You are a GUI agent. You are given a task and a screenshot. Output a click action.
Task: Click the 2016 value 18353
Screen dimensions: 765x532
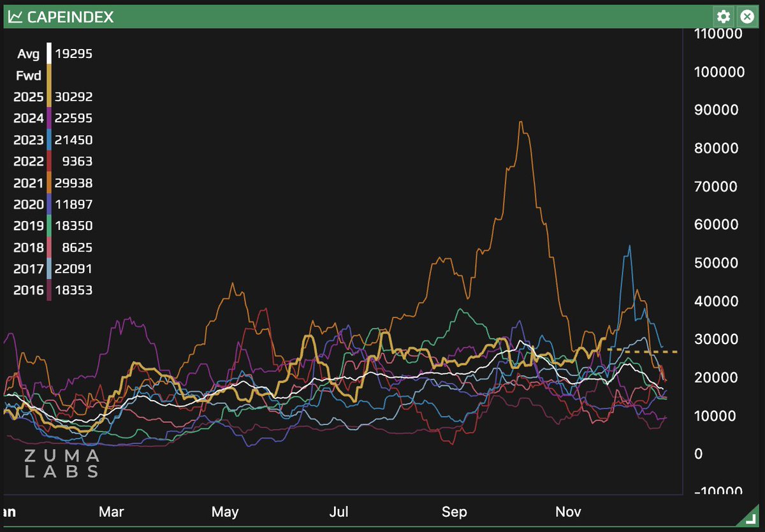coord(74,291)
